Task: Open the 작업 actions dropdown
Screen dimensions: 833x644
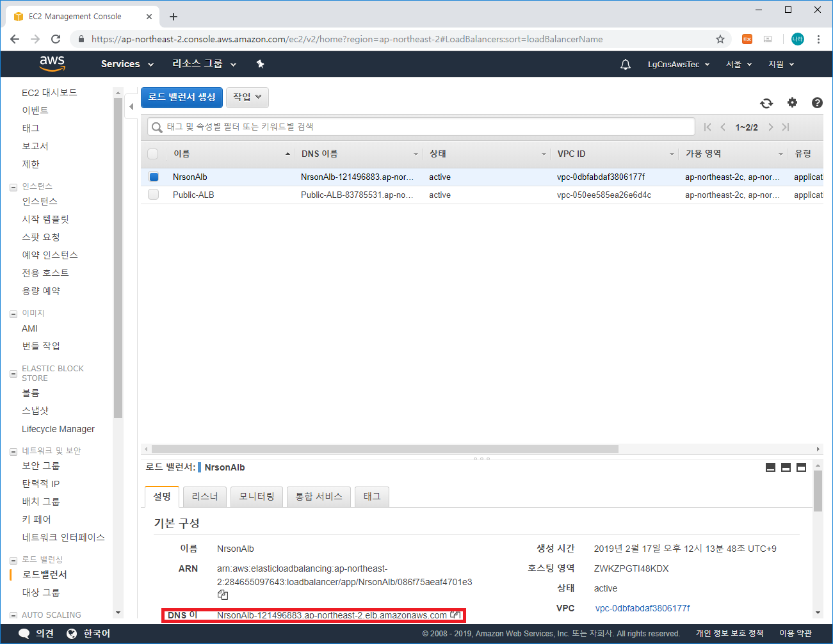Action: pyautogui.click(x=247, y=97)
